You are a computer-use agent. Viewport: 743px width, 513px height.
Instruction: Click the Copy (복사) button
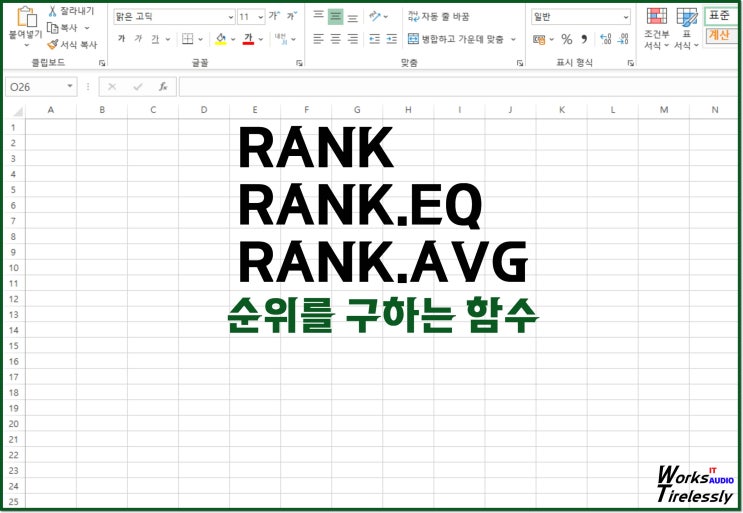pyautogui.click(x=63, y=28)
